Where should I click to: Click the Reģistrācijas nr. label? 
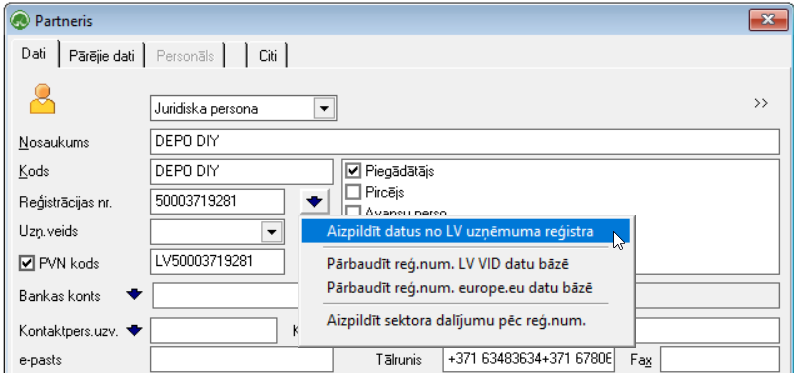(x=66, y=202)
